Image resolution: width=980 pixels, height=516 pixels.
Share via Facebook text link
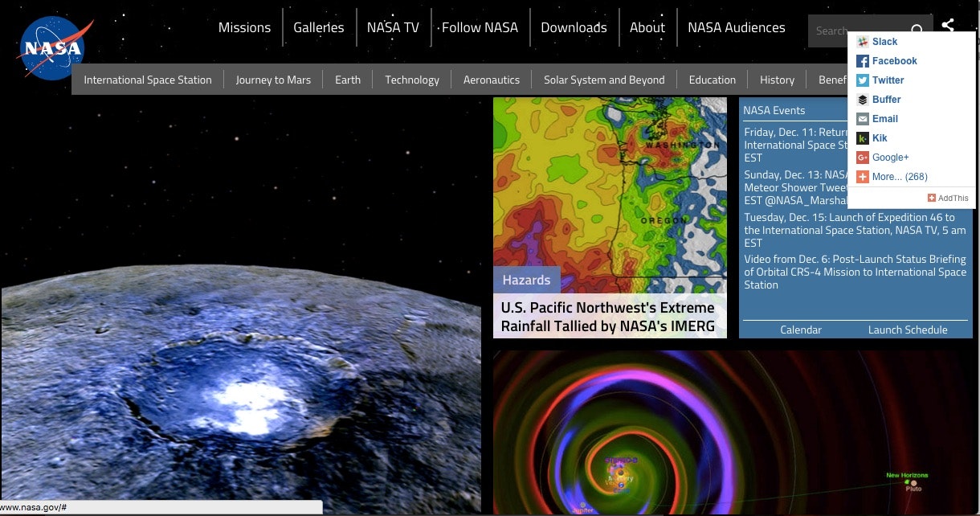tap(895, 61)
